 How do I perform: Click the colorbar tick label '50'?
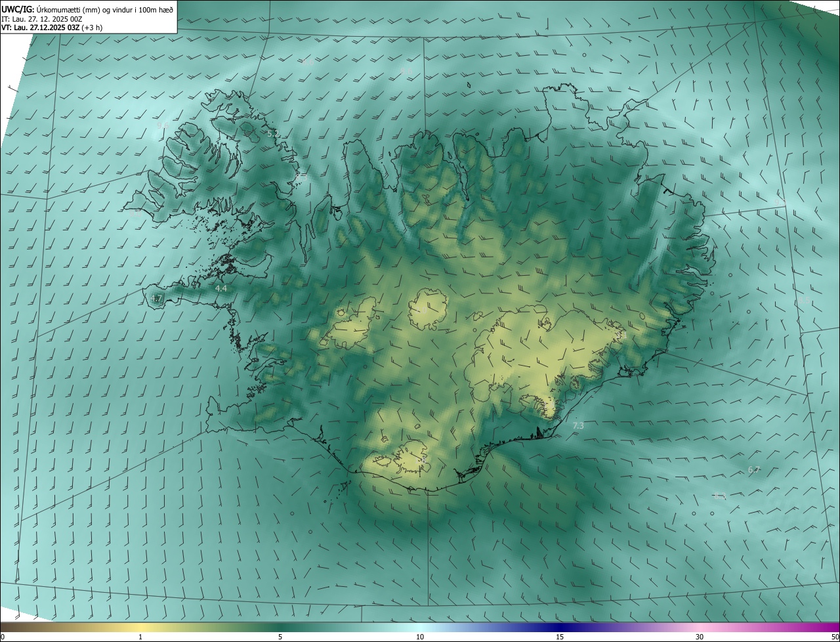(835, 637)
